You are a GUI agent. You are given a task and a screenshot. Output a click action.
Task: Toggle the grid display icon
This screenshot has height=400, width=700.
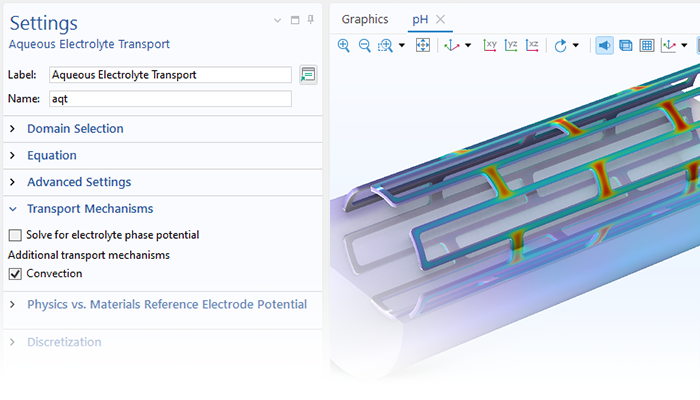(646, 45)
